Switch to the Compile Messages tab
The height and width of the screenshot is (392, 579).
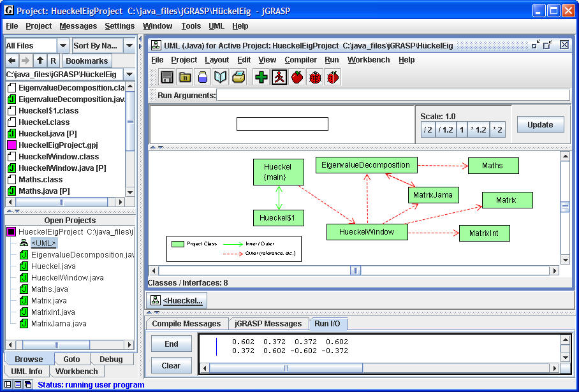[x=186, y=324]
